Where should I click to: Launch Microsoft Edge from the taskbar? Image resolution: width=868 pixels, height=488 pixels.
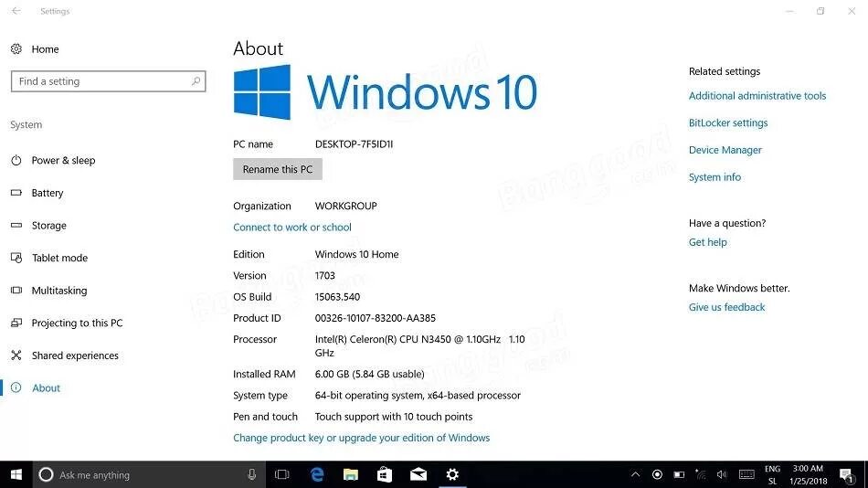(317, 474)
